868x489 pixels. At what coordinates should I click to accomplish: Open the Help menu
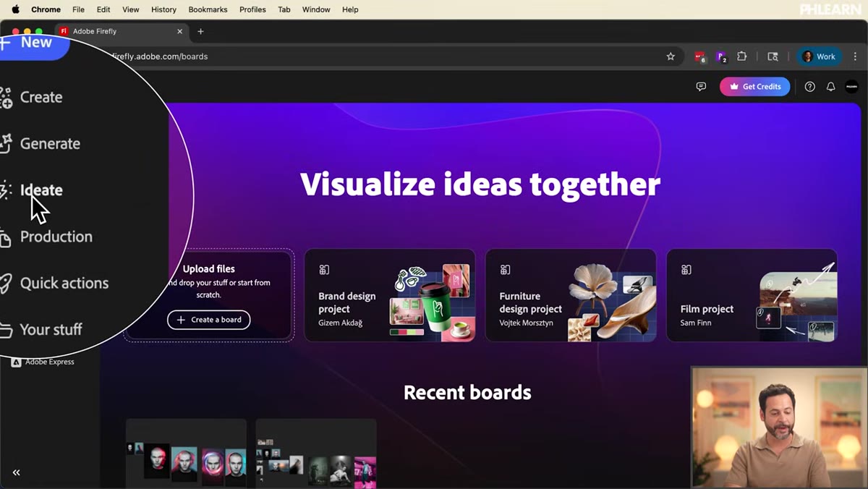click(x=350, y=9)
